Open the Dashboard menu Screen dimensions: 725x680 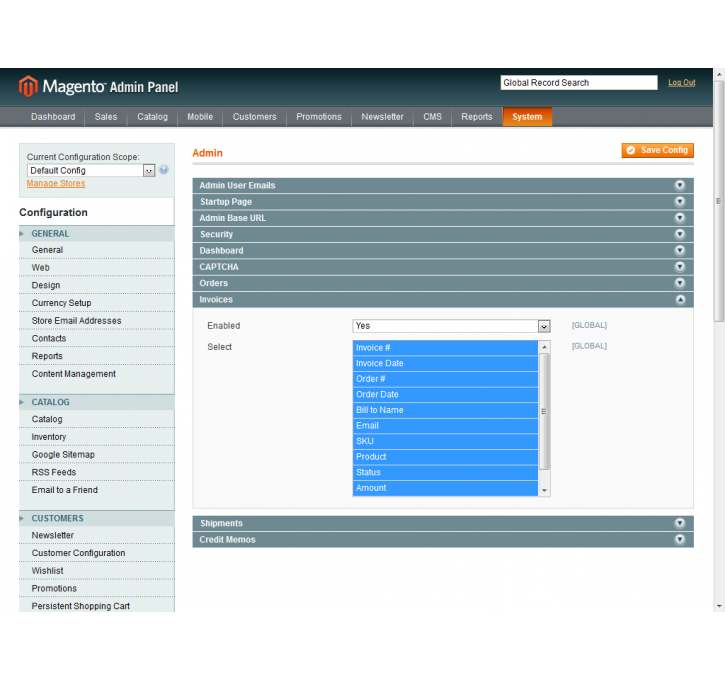53,117
